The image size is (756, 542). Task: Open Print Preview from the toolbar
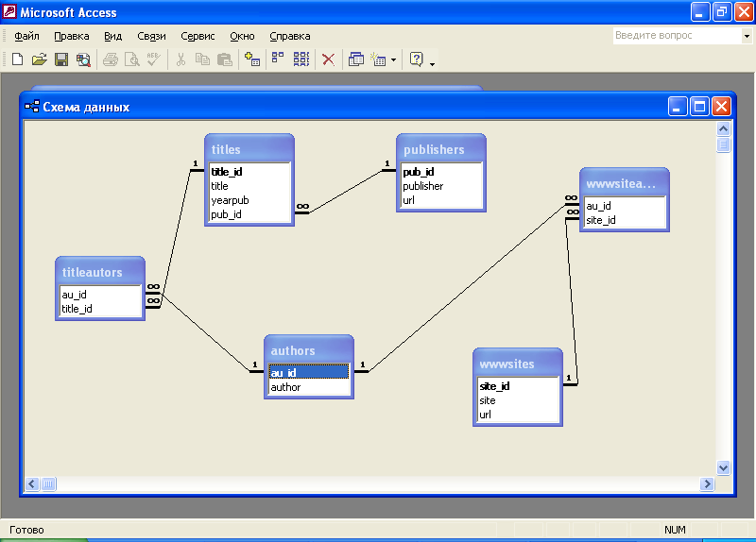click(x=132, y=59)
